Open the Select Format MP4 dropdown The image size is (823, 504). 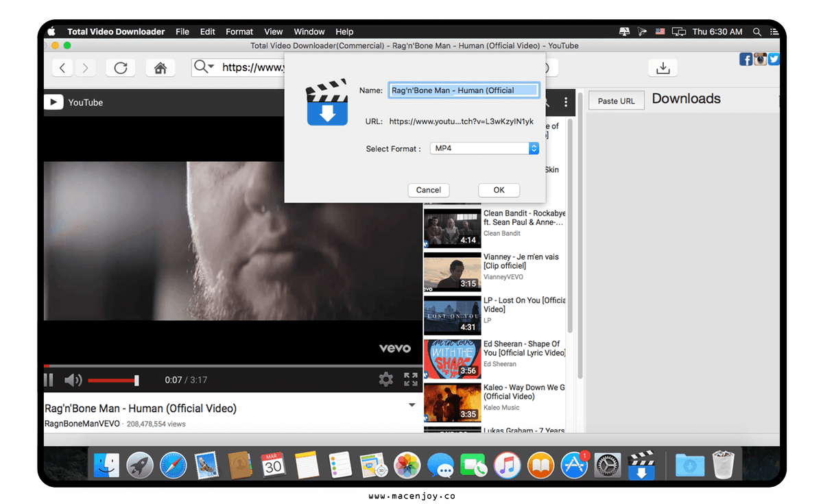[x=484, y=148]
